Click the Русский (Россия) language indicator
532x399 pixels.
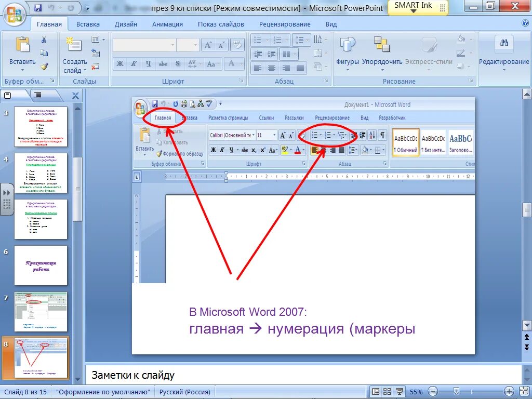click(185, 392)
